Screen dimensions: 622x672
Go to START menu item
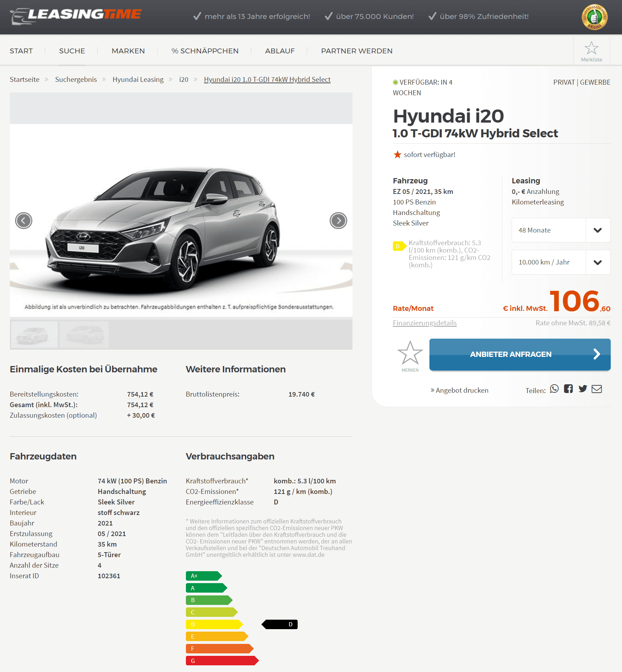coord(21,51)
